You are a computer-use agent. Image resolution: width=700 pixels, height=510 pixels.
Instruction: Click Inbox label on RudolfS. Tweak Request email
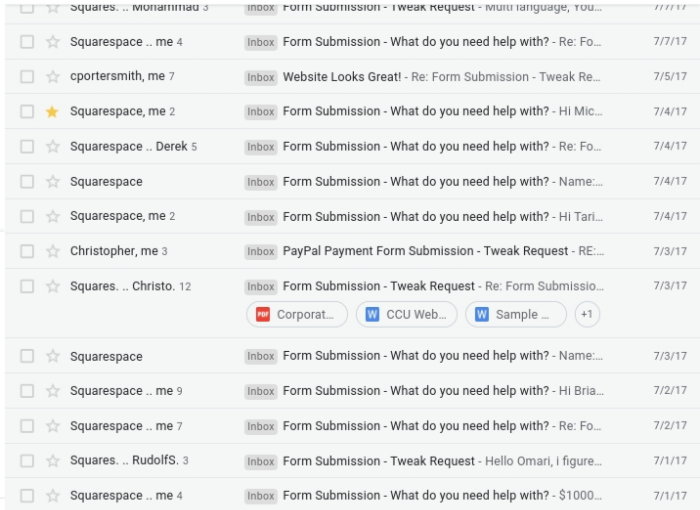click(261, 461)
